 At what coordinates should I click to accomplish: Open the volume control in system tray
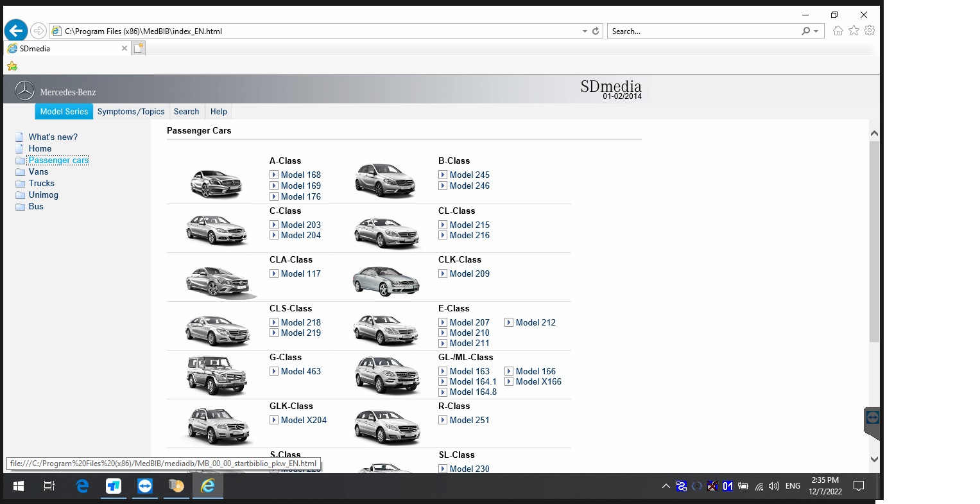tap(774, 486)
